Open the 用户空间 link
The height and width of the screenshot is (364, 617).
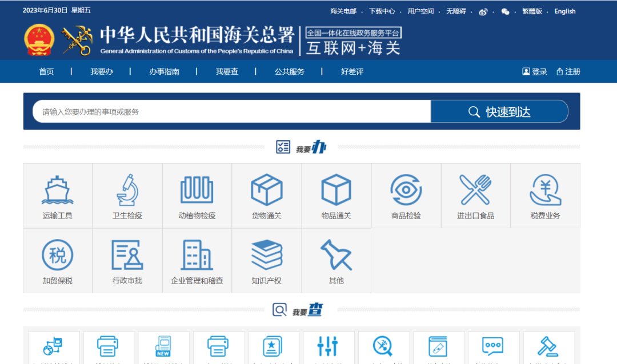pyautogui.click(x=420, y=11)
